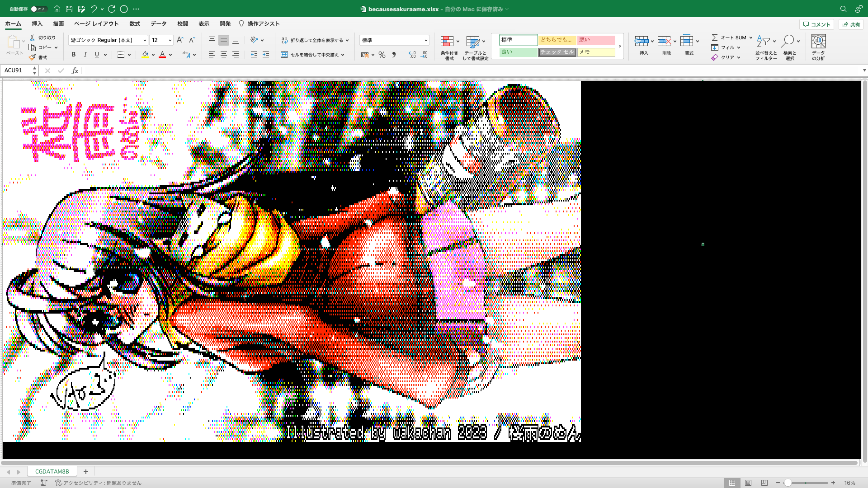Image resolution: width=868 pixels, height=488 pixels.
Task: Expand the fill color dropdown arrow
Action: tap(153, 55)
